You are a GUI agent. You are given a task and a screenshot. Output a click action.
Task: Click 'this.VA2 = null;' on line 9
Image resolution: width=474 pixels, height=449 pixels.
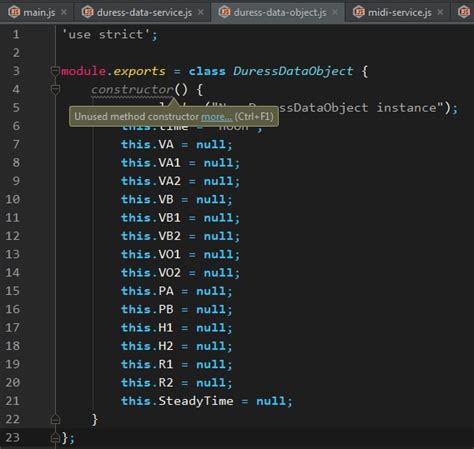click(x=180, y=181)
